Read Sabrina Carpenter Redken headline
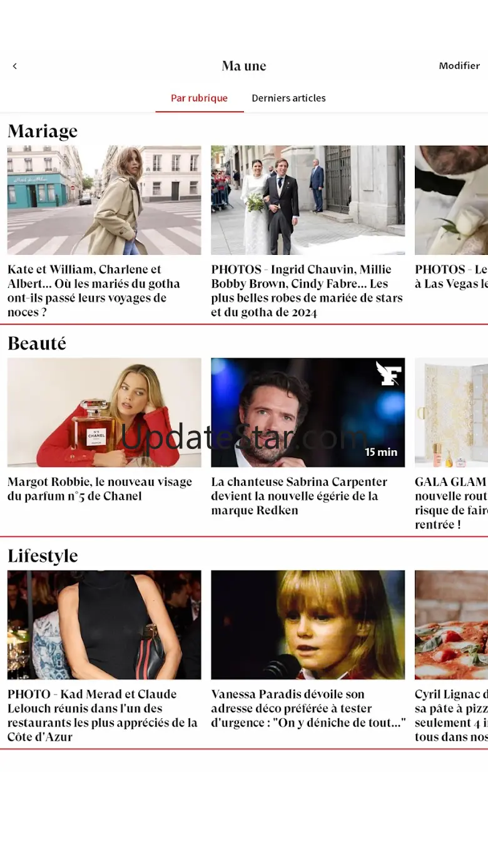Image resolution: width=488 pixels, height=868 pixels. (x=299, y=496)
